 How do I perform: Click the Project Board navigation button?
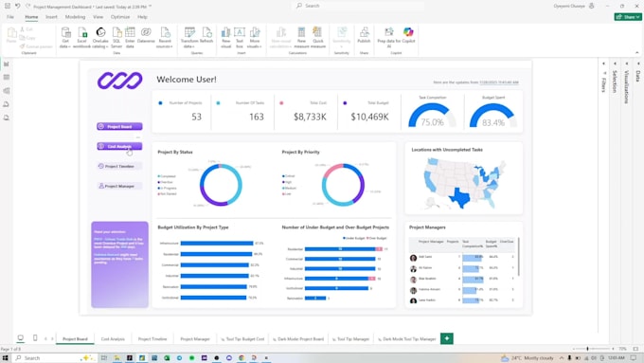(119, 126)
